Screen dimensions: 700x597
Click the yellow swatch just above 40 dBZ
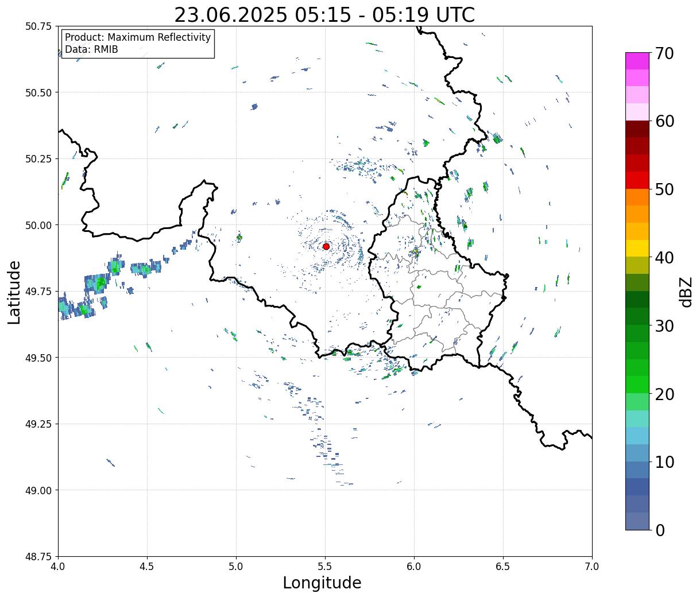click(637, 249)
